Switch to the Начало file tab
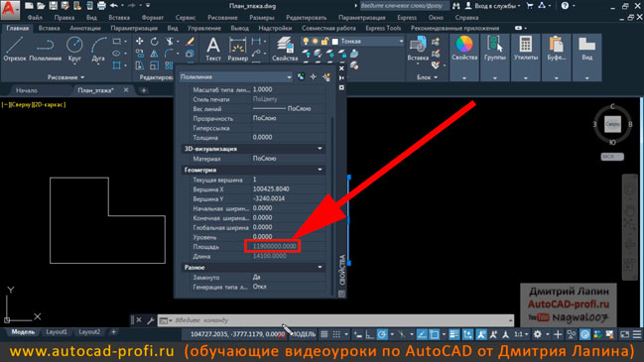The image size is (644, 362). click(x=26, y=90)
